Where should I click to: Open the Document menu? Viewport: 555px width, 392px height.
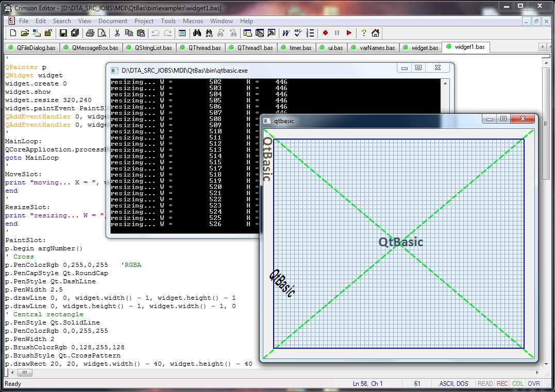pos(112,21)
